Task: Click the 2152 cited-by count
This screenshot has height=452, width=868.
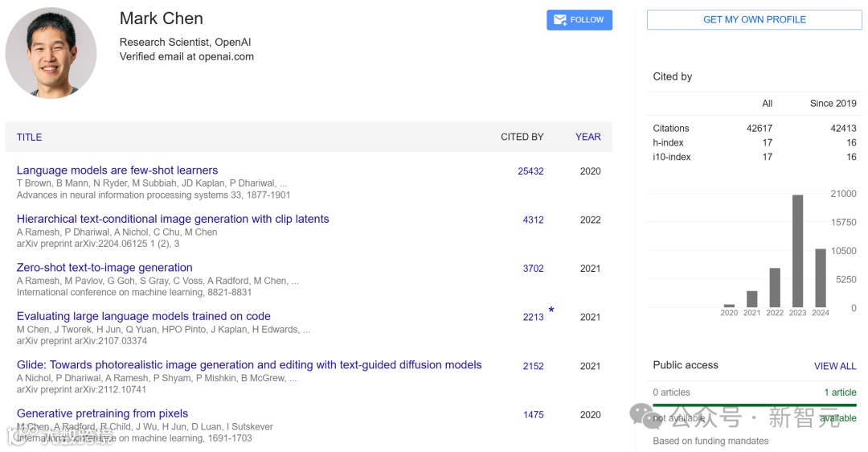Action: (533, 366)
